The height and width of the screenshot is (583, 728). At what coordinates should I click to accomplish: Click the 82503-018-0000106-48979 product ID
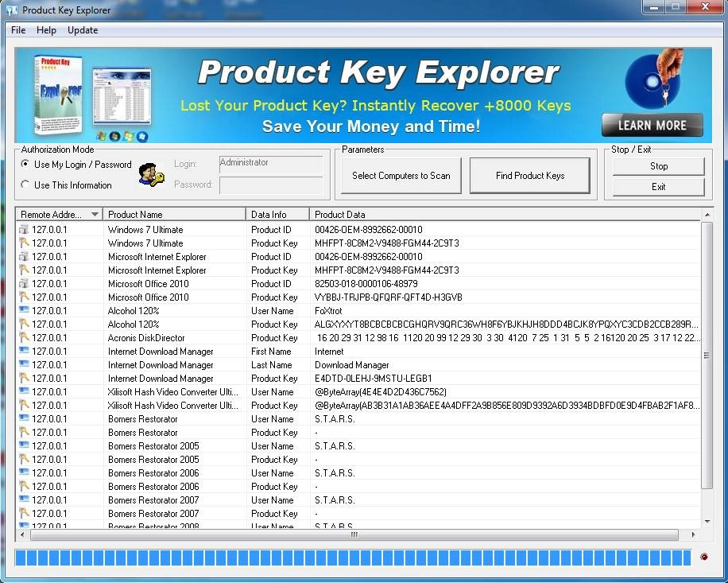click(x=366, y=283)
